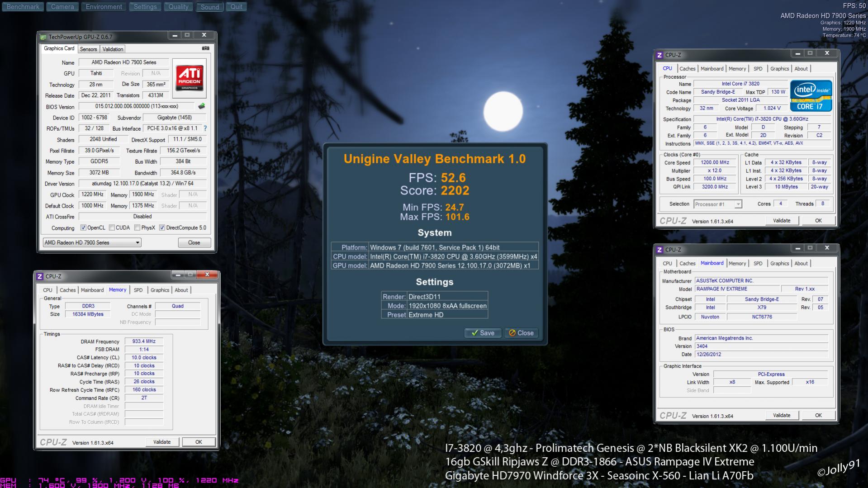The height and width of the screenshot is (488, 868).
Task: Click the Intel Core i7 logo in CPU-Z
Action: tap(811, 96)
